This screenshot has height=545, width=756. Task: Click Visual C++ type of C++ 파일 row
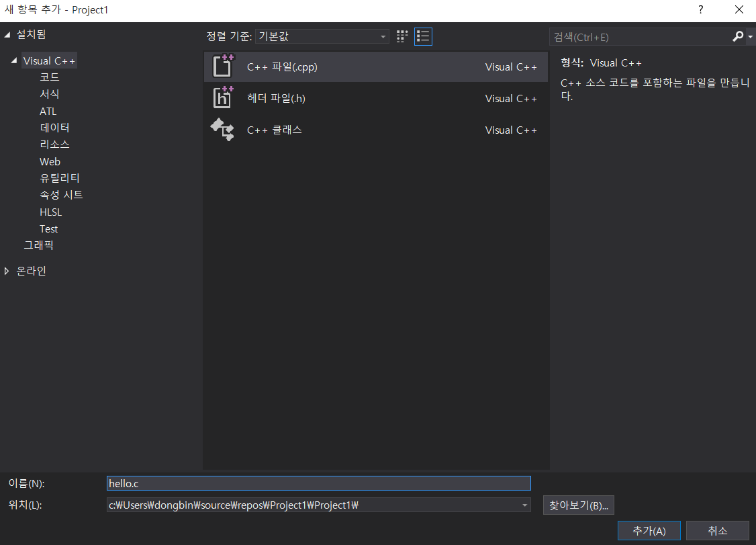[510, 67]
